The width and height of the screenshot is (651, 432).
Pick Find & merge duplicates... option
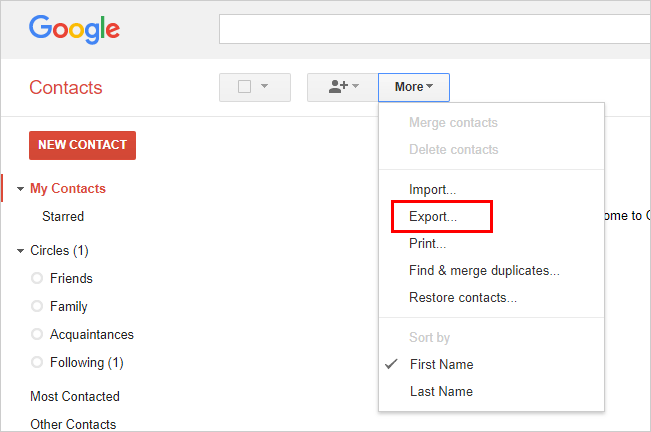(x=484, y=270)
